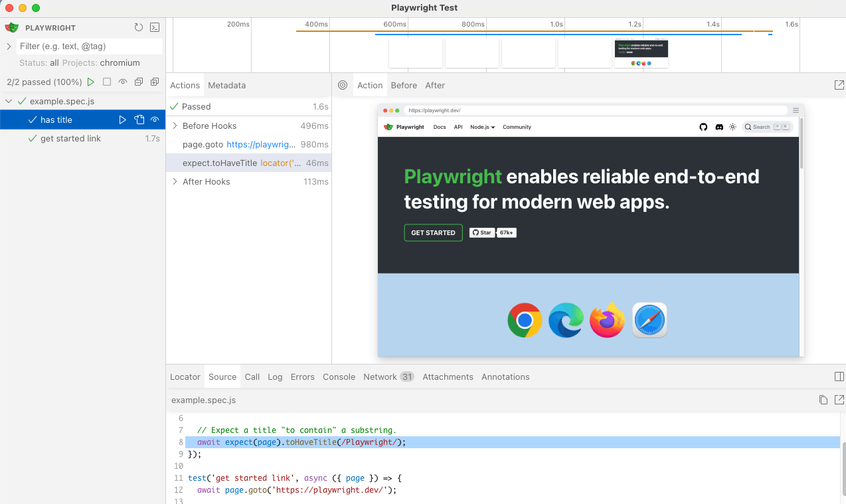Copy source file path icon
Image resolution: width=846 pixels, height=504 pixels.
[823, 400]
